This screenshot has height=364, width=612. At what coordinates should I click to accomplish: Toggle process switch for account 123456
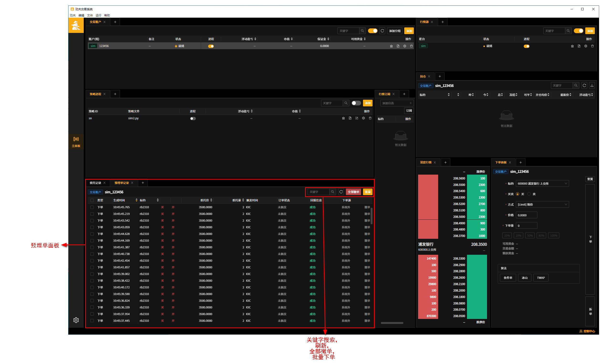tap(211, 46)
